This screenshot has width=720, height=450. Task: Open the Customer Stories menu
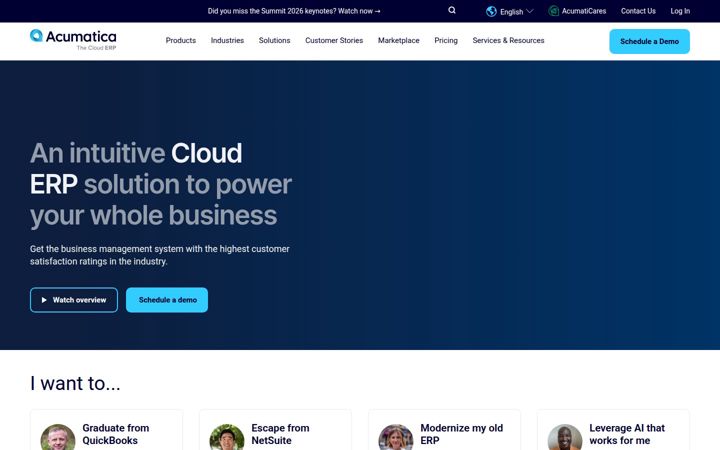(334, 40)
